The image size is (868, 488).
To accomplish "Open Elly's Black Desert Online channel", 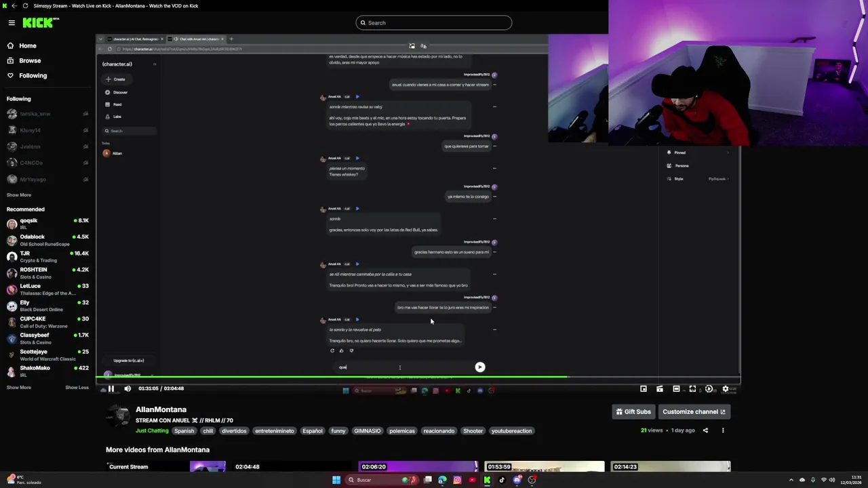I will pyautogui.click(x=47, y=306).
